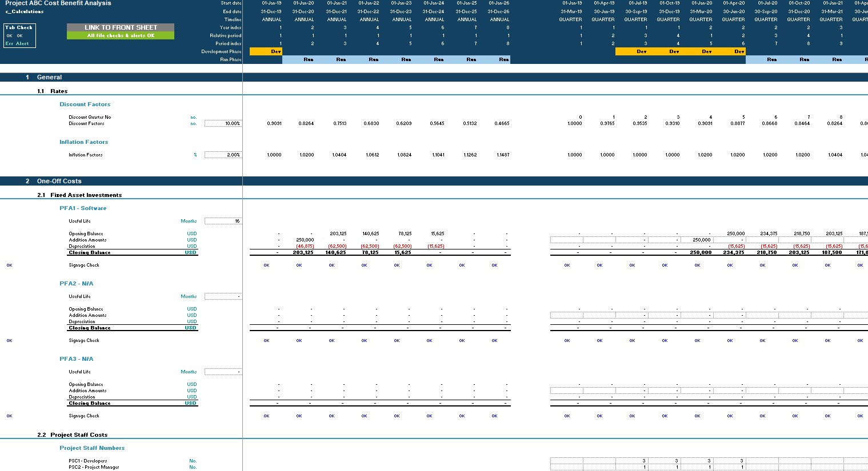
Task: Click the PFA1 - Software heading
Action: coord(83,208)
